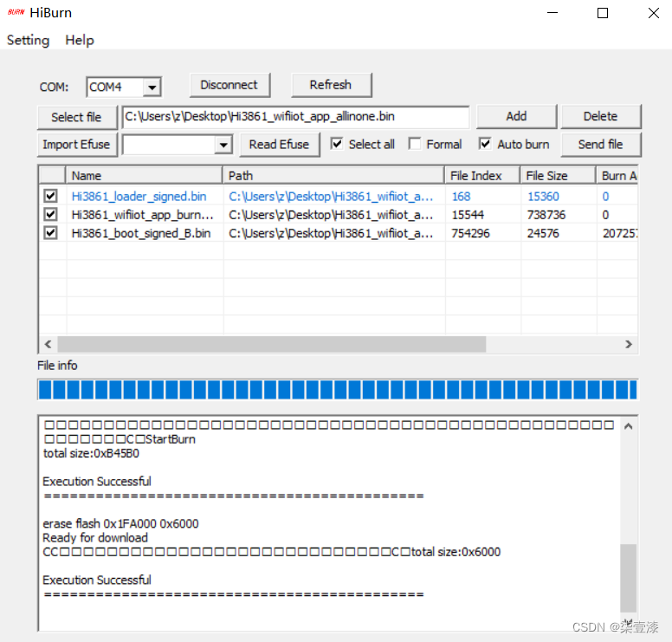Screen dimensions: 672x642
Task: Click the Disconnect button
Action: coord(229,85)
